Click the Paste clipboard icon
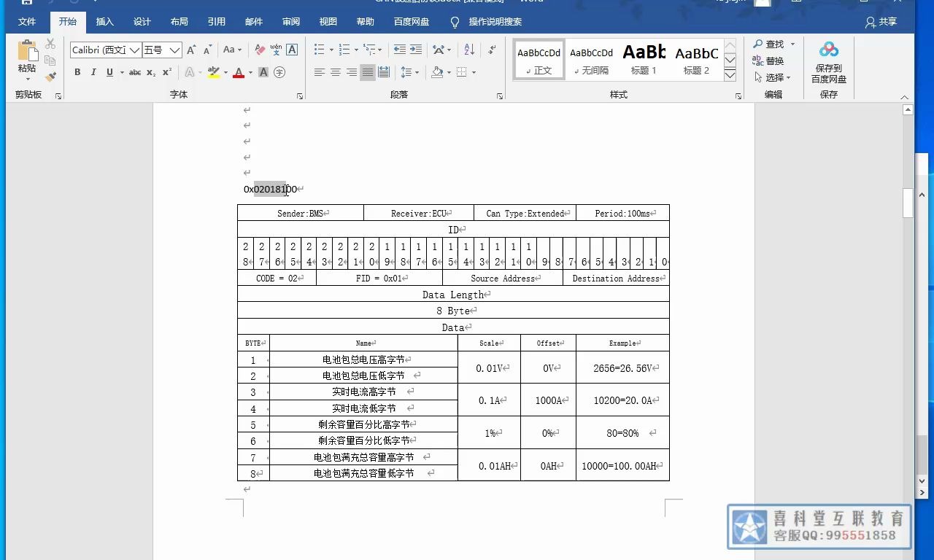 (27, 52)
